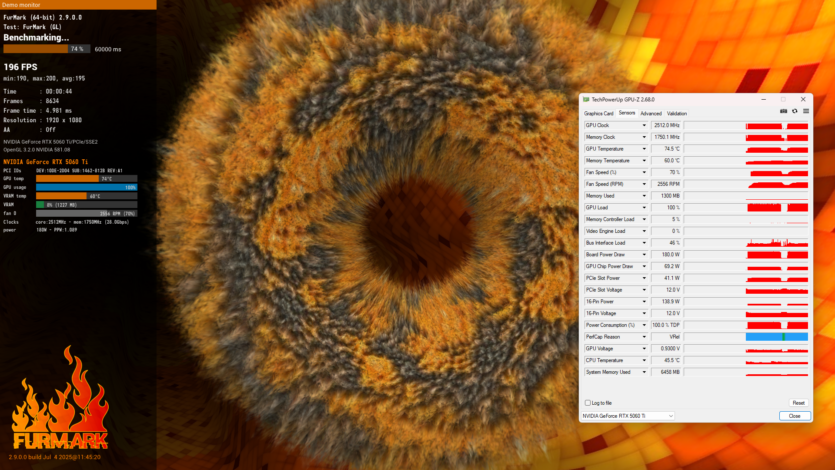This screenshot has width=835, height=470.
Task: Select the Sensors tab
Action: [x=627, y=113]
